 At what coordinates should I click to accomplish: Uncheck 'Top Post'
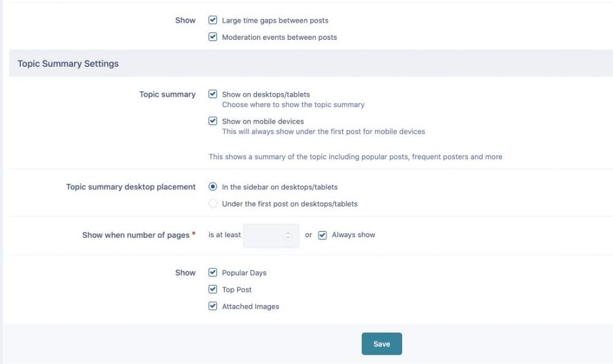(213, 289)
